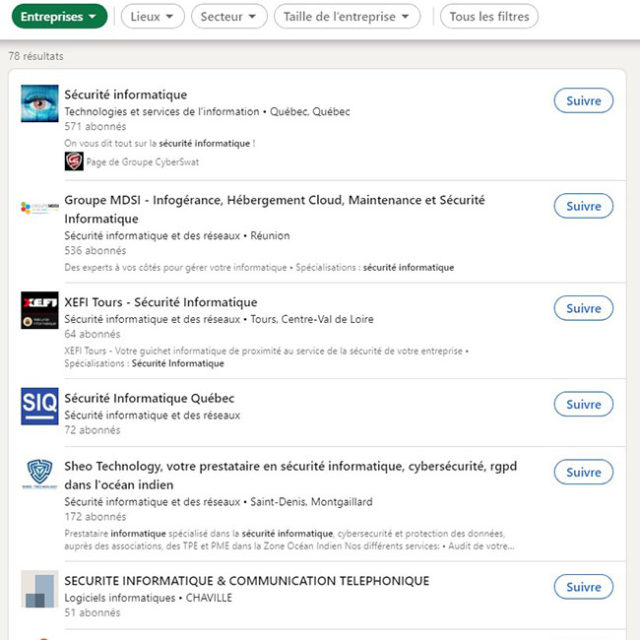Open the Lieux filter dropdown
Viewport: 640px width, 640px height.
153,16
